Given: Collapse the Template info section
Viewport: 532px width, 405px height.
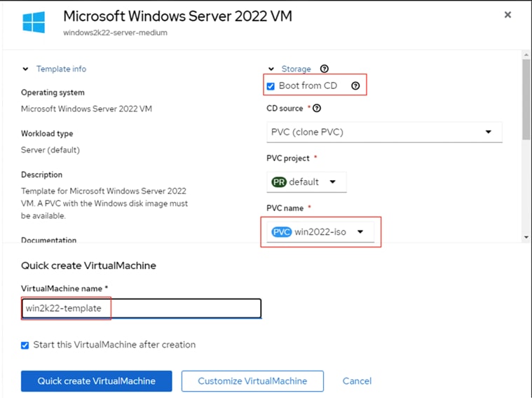Looking at the screenshot, I should [x=26, y=69].
